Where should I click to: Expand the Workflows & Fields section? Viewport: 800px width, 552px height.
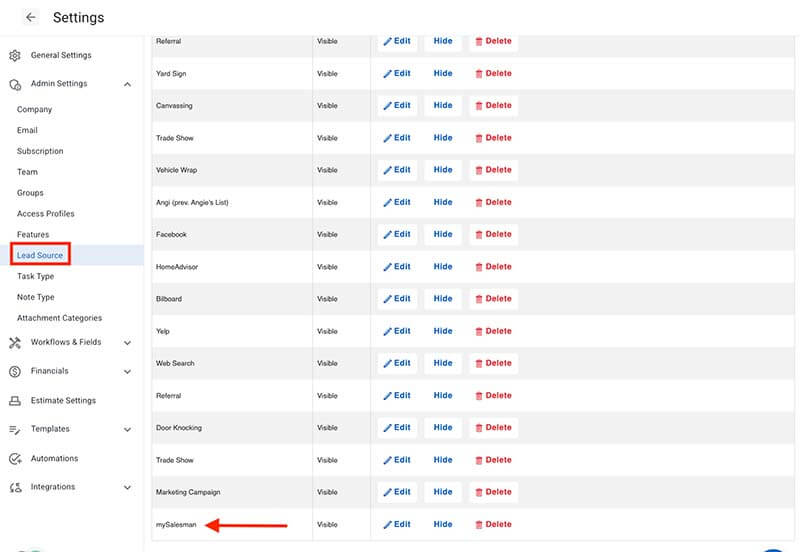pyautogui.click(x=127, y=343)
